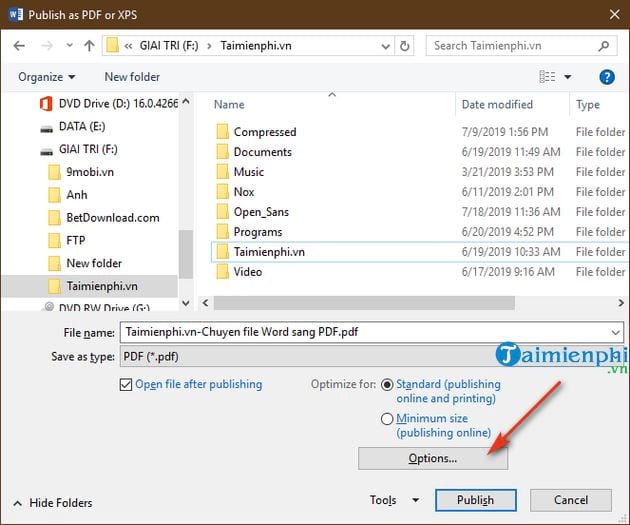This screenshot has height=525, width=630.
Task: Click the Options... button
Action: tap(433, 458)
